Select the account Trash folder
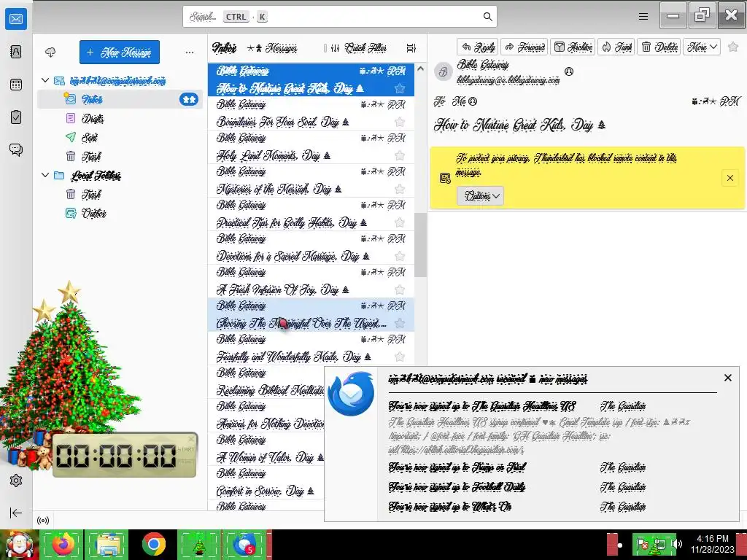 [x=120, y=156]
